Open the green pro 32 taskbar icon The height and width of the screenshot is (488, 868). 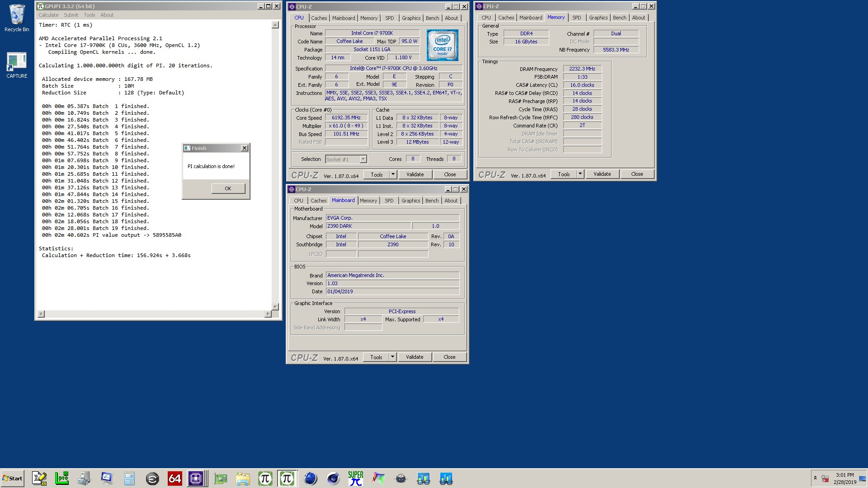61,479
